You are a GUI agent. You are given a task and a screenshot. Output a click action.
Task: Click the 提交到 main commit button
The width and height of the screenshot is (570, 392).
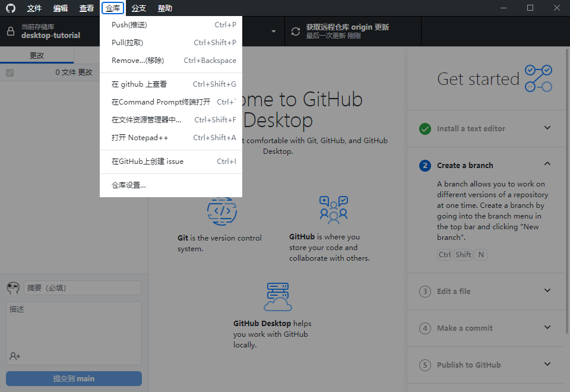[74, 378]
